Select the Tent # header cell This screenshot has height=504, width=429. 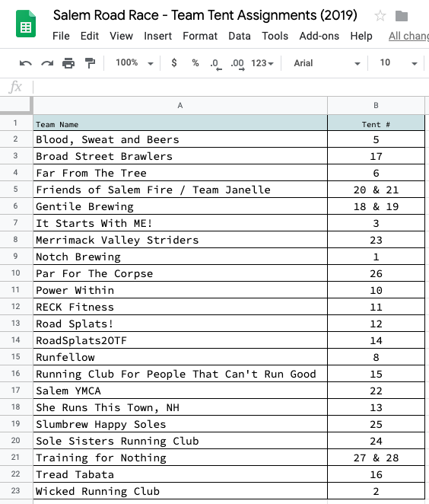(x=376, y=123)
